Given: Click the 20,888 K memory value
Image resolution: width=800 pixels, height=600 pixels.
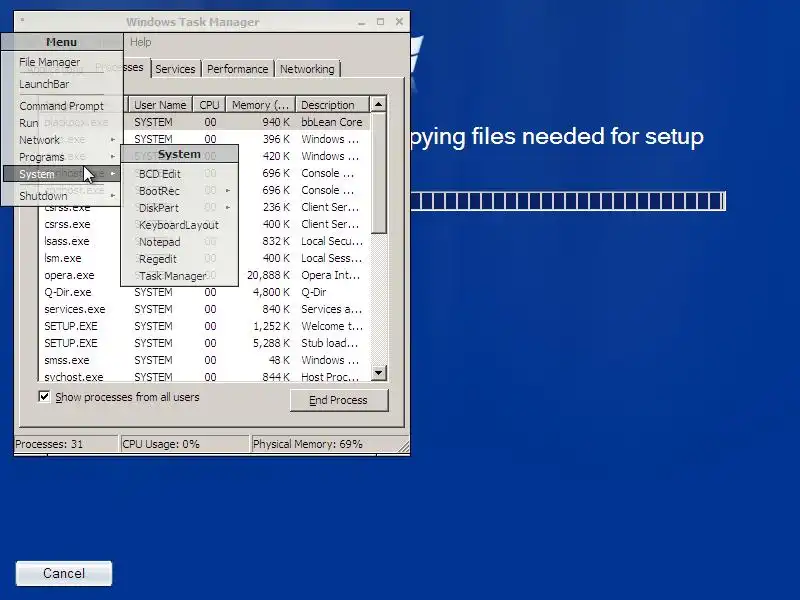Looking at the screenshot, I should pyautogui.click(x=268, y=275).
